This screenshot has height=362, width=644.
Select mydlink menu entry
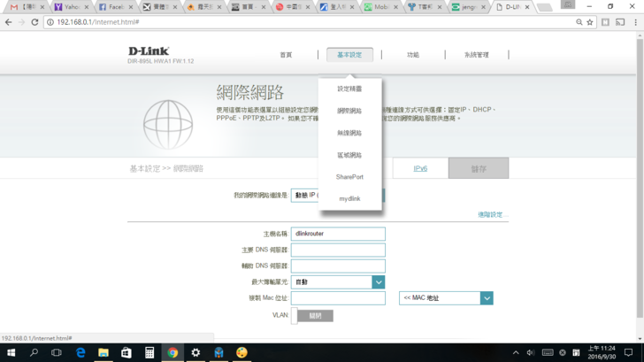pyautogui.click(x=349, y=199)
